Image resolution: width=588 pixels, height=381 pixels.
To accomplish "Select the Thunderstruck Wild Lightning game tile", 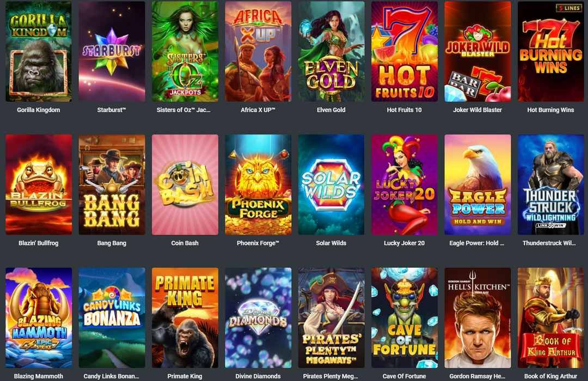I will pos(550,185).
